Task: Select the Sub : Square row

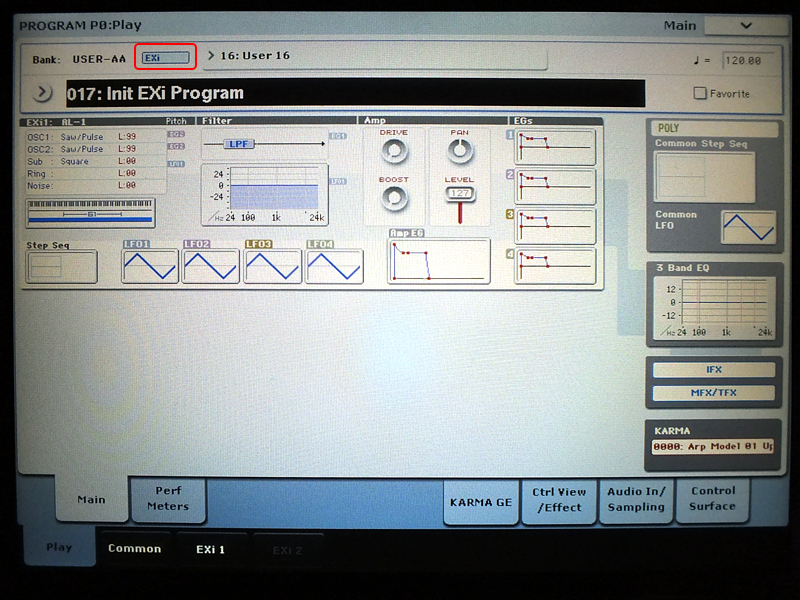Action: (96, 161)
